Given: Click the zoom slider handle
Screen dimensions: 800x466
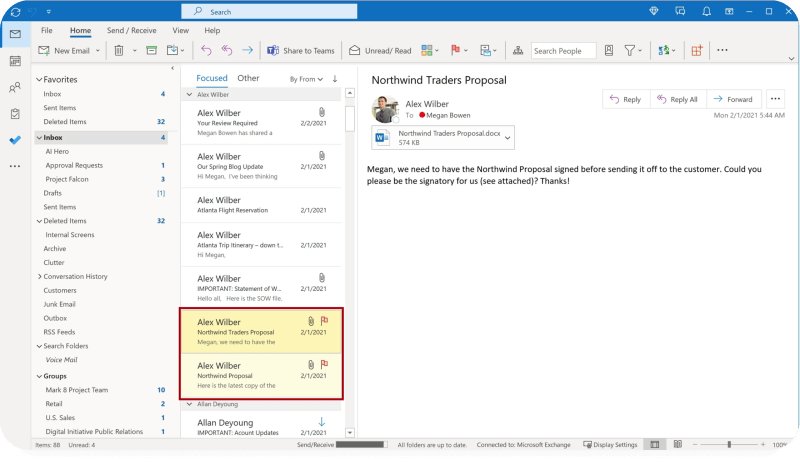Looking at the screenshot, I should tap(729, 445).
